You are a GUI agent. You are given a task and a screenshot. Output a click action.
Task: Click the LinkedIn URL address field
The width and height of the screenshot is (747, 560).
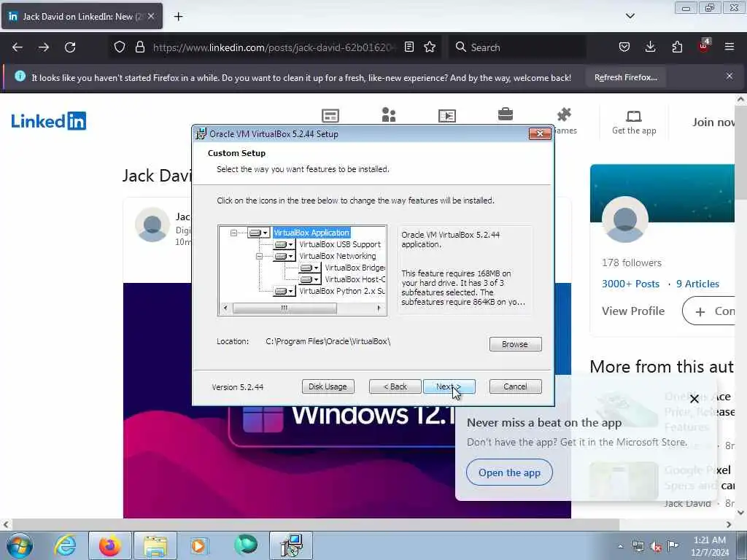tap(274, 47)
